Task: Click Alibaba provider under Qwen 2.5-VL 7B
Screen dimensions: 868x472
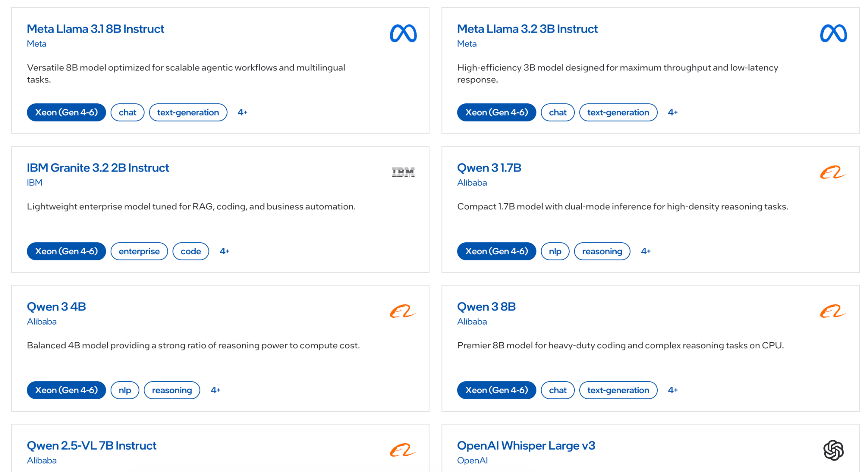Action: 42,461
